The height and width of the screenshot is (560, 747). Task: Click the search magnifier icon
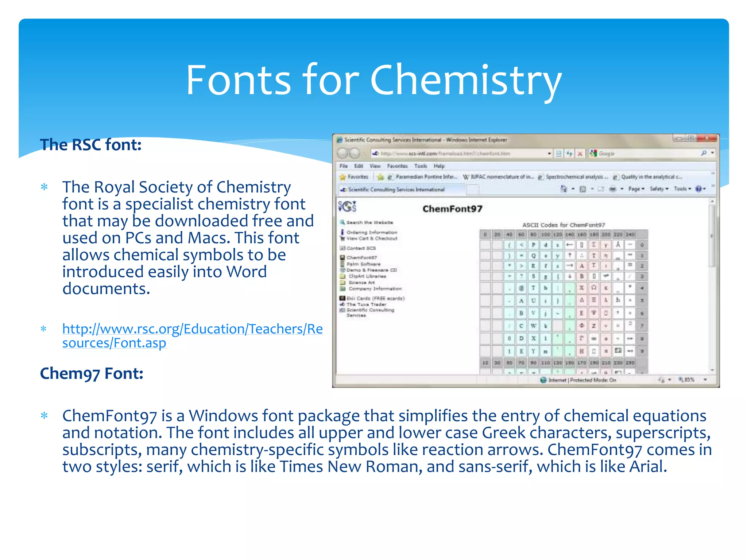click(704, 153)
